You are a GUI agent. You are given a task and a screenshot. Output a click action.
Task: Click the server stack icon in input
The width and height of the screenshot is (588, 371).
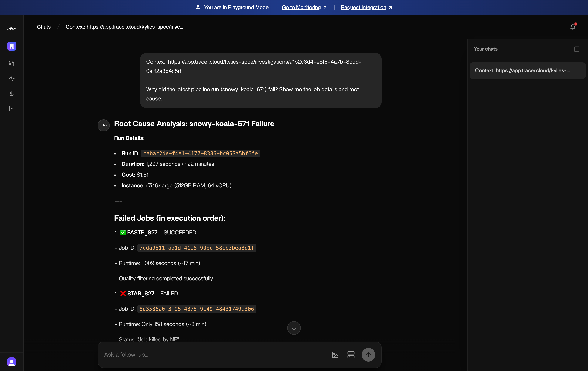351,355
